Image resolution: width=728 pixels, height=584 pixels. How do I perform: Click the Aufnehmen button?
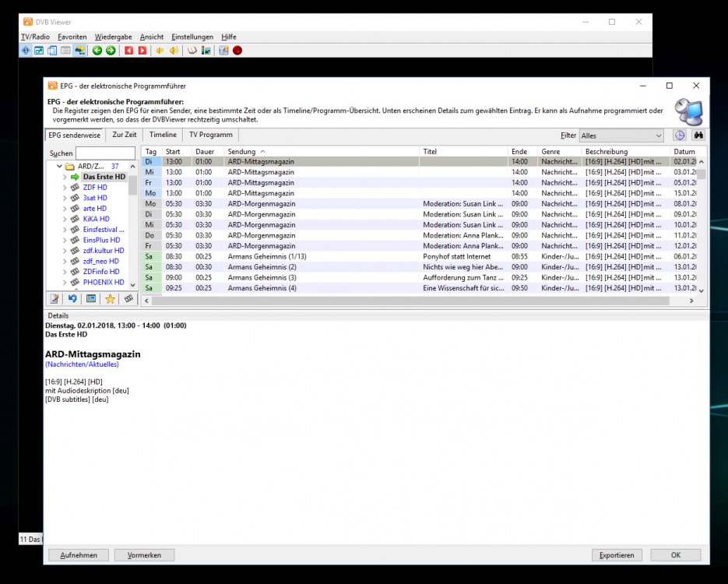(x=79, y=555)
